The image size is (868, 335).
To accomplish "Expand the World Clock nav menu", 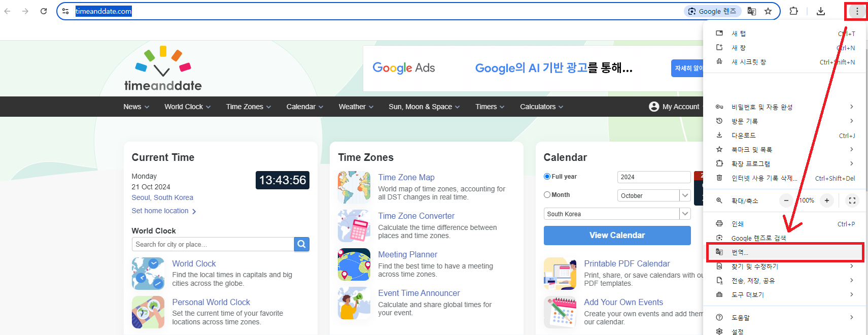I will click(187, 107).
